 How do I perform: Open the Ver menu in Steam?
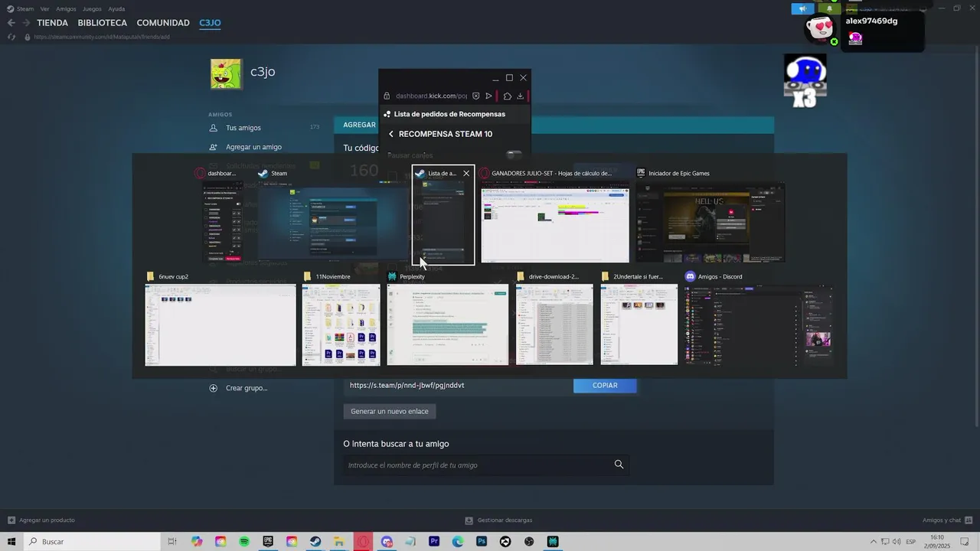[x=44, y=9]
